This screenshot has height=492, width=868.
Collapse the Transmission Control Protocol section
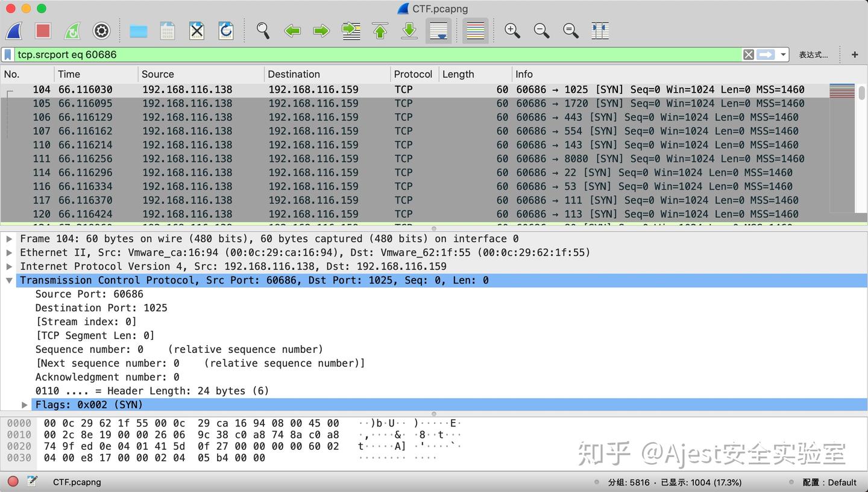tap(9, 280)
